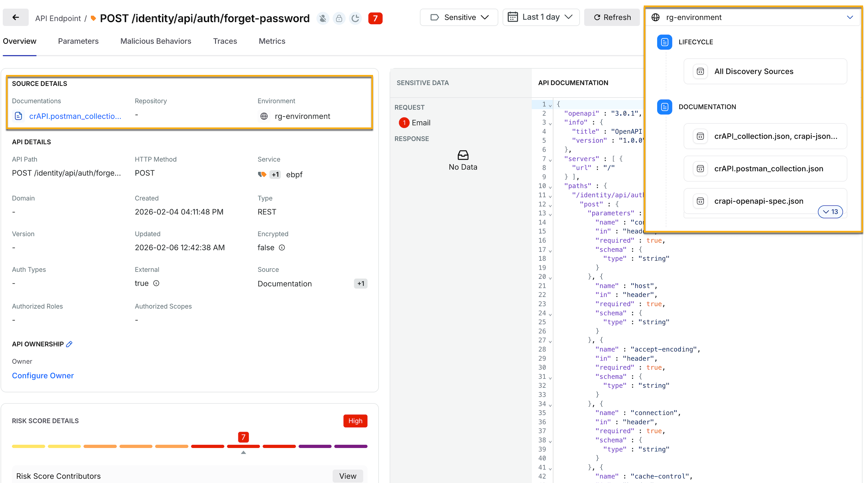Expand the 13 more documentation sources
The width and height of the screenshot is (868, 483).
[x=830, y=212]
